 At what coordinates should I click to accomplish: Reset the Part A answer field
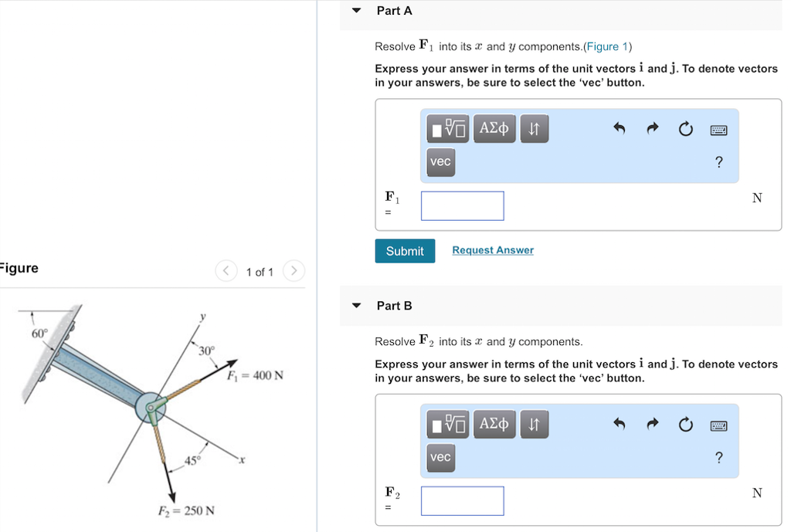tap(685, 130)
